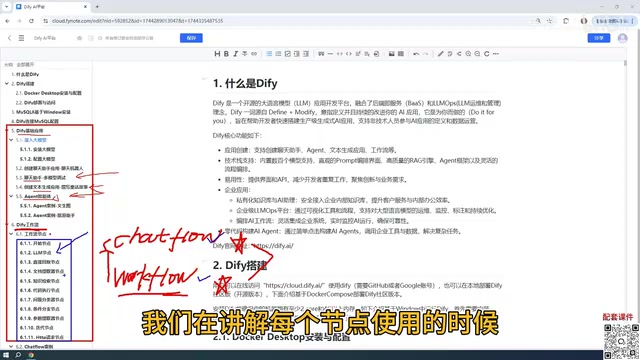Click the document vertical scrollbar

(x=625, y=63)
